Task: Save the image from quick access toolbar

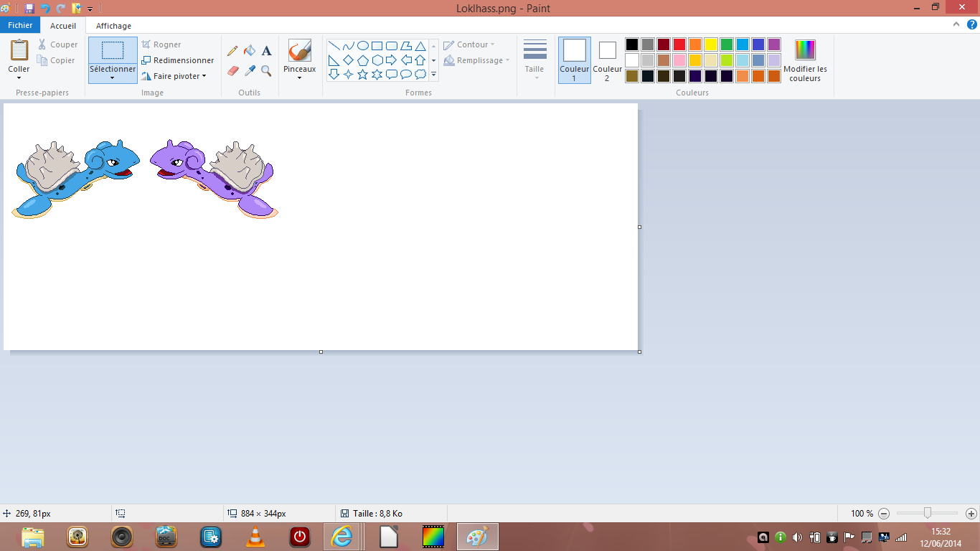Action: (29, 9)
